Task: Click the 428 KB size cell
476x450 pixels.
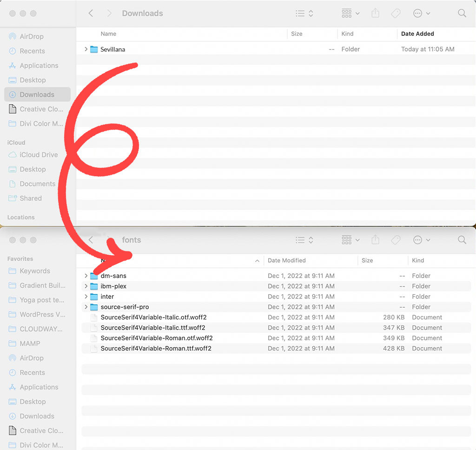Action: coord(393,348)
